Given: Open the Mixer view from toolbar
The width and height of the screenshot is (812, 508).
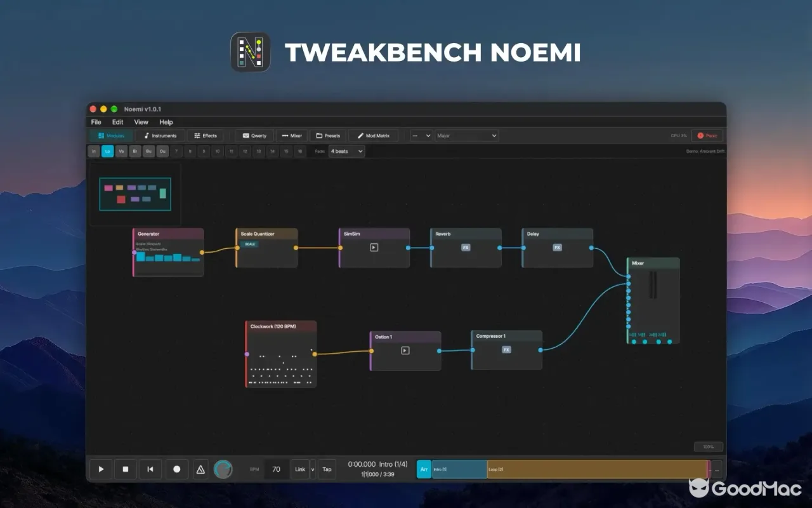Looking at the screenshot, I should click(x=292, y=135).
